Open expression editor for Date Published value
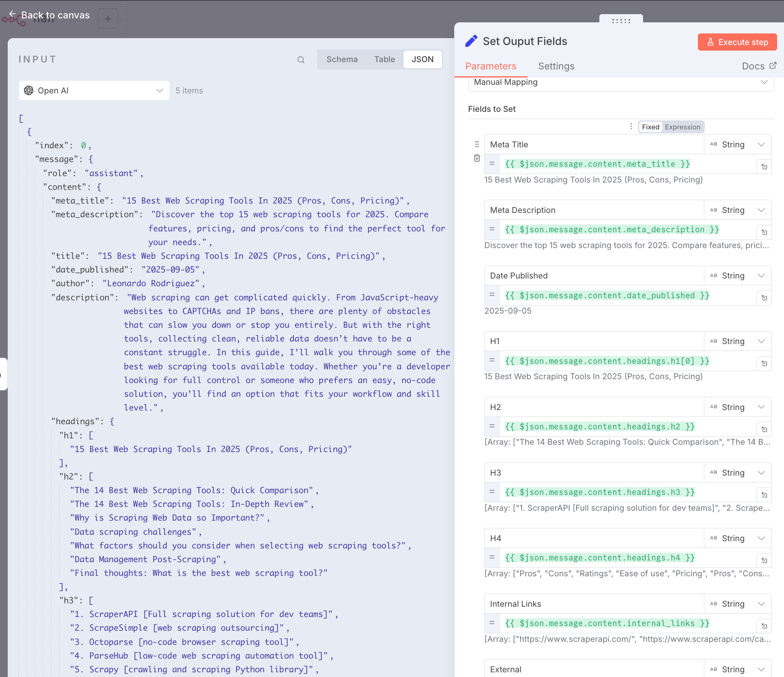The height and width of the screenshot is (677, 784). (x=764, y=298)
